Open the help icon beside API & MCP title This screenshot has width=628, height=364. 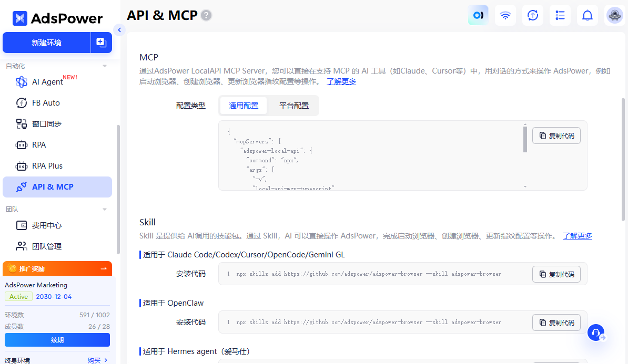click(x=206, y=15)
